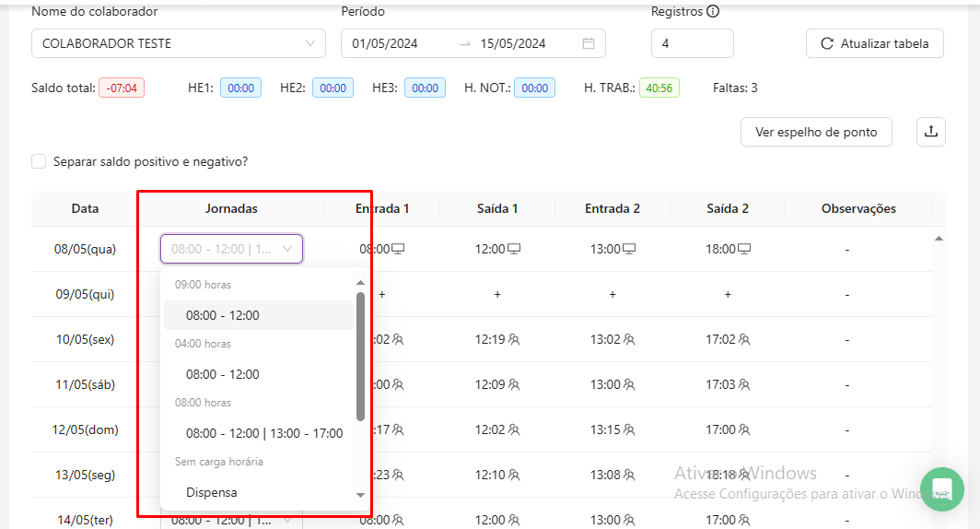Viewport: 980px width, 529px height.
Task: Click the down arrow in Jornadas options list
Action: 360,496
